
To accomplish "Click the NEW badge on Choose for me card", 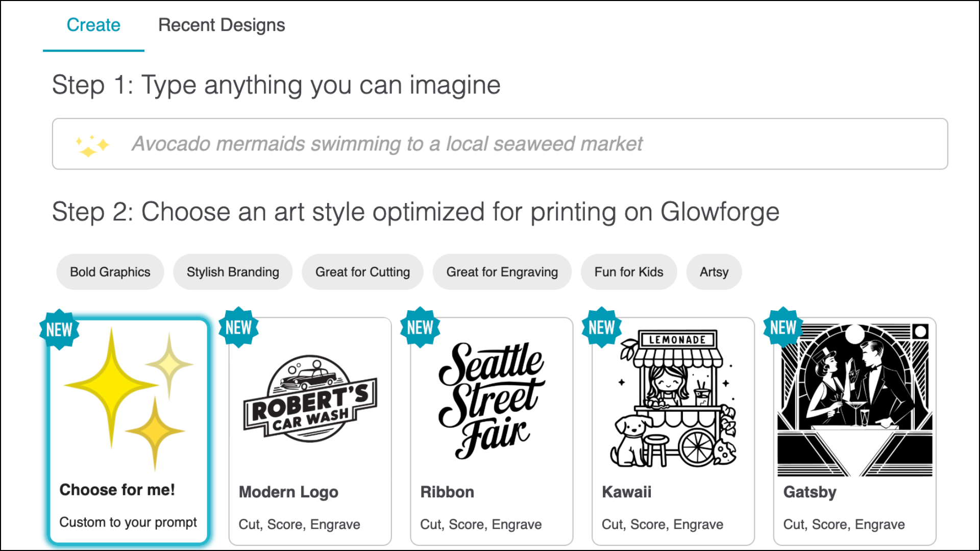I will [x=59, y=329].
